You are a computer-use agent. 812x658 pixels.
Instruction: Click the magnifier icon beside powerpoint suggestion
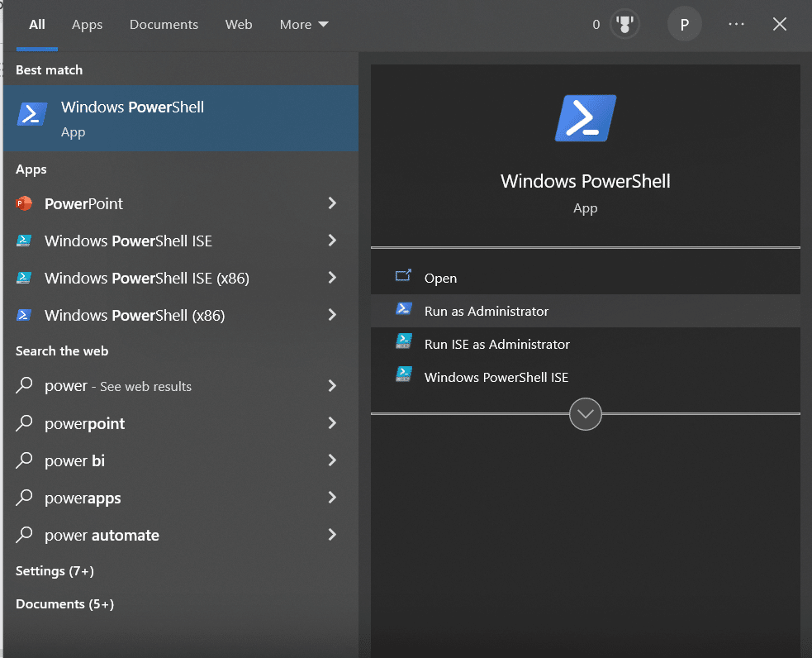click(x=24, y=422)
